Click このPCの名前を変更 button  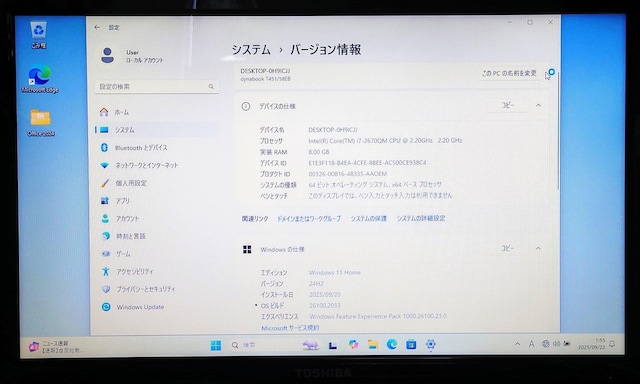[509, 73]
